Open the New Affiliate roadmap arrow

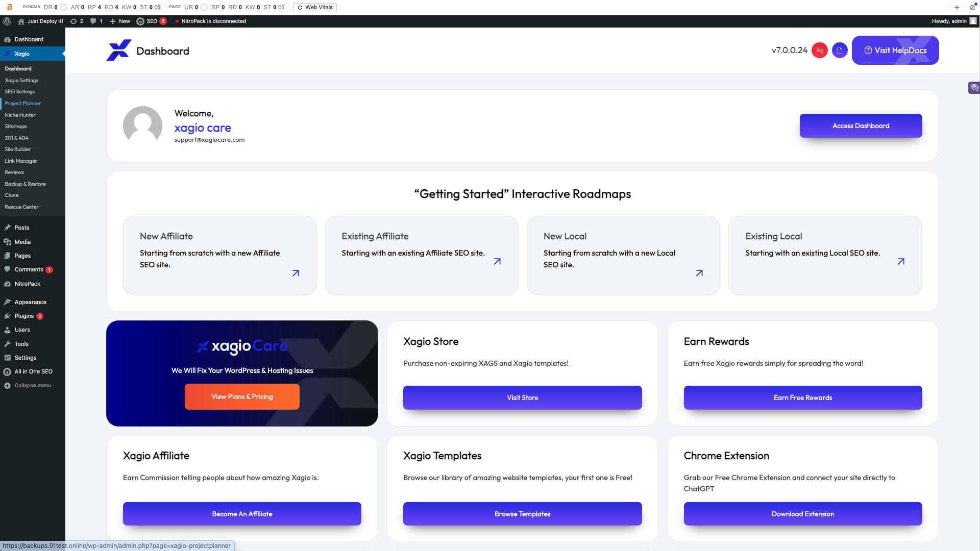point(296,273)
